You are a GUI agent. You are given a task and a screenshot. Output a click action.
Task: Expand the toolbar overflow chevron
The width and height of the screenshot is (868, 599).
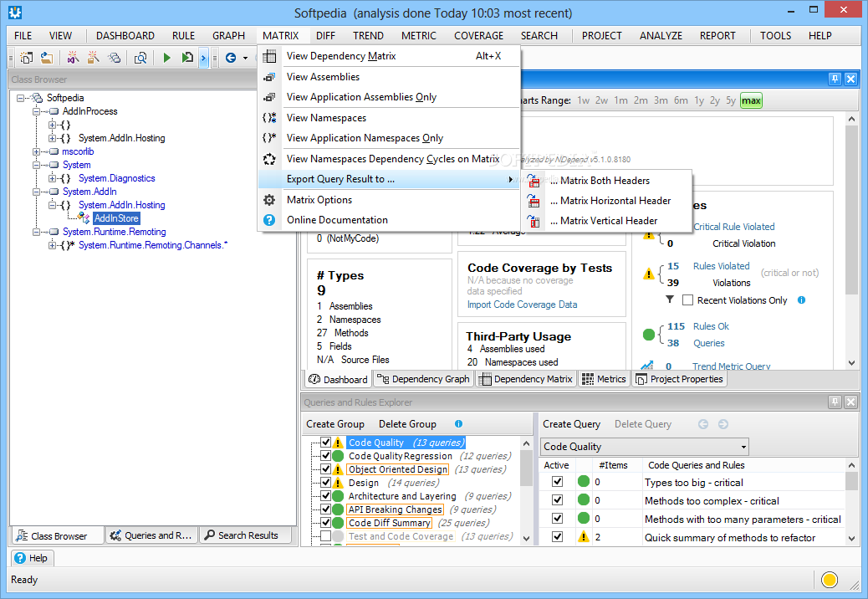(x=204, y=58)
